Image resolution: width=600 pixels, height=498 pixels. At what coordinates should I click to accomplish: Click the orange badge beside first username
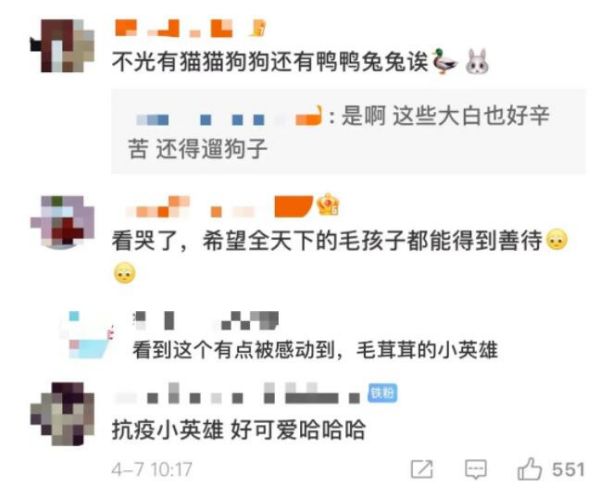[258, 28]
